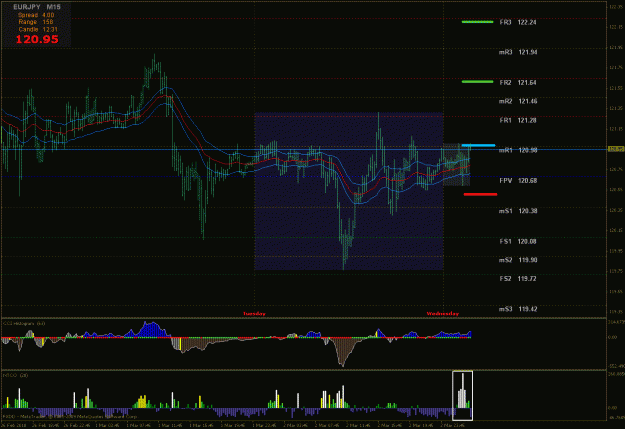The image size is (625, 429).
Task: Select the mS3 119.42 support label
Action: pyautogui.click(x=518, y=309)
